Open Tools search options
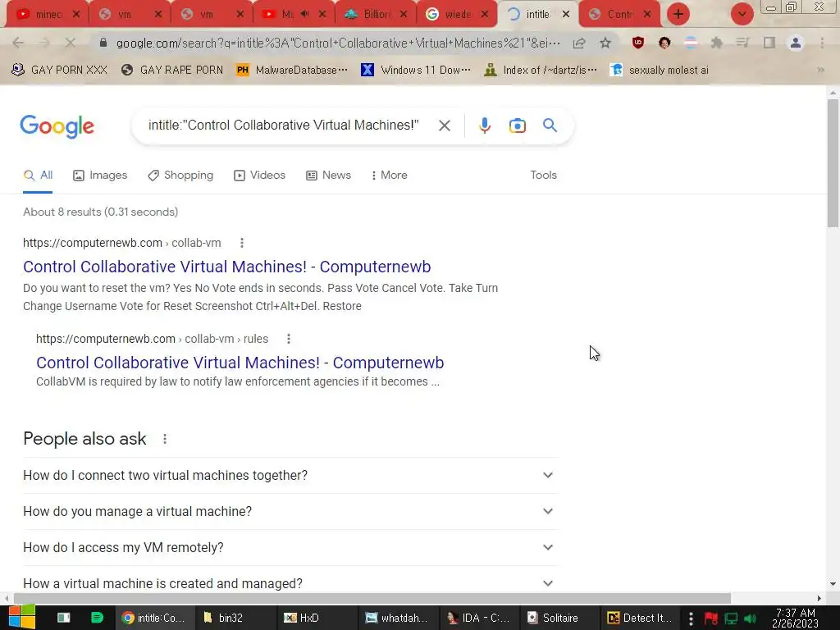 pyautogui.click(x=543, y=176)
